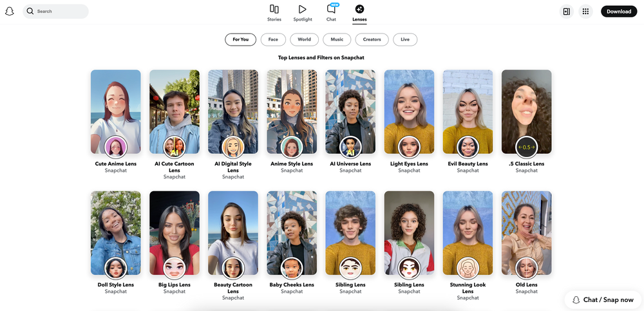Click the Beauty Cartoon Lens round icon
The width and height of the screenshot is (644, 311).
pyautogui.click(x=233, y=269)
